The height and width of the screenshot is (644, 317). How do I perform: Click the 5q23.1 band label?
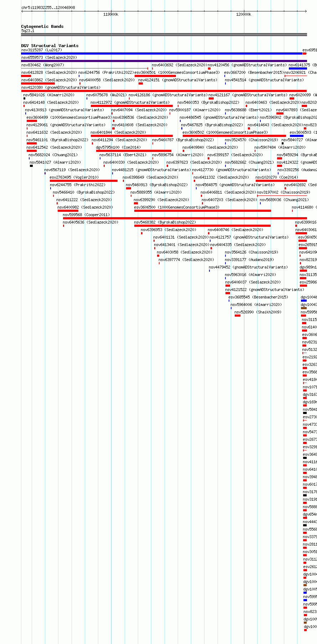click(x=28, y=31)
